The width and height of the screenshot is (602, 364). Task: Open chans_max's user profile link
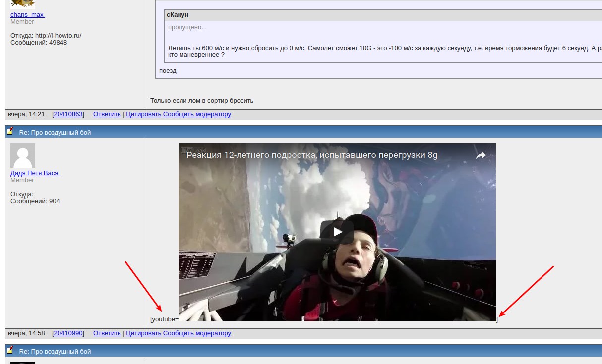point(28,15)
